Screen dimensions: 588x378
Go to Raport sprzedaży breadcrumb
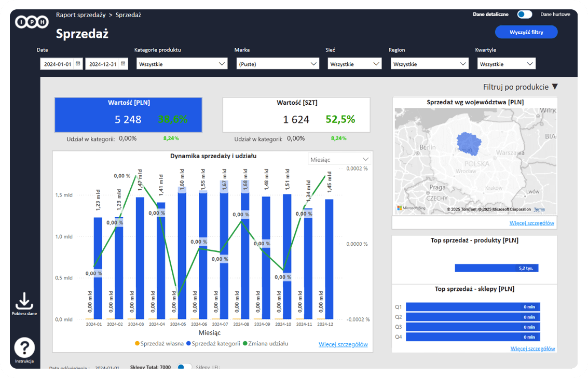pos(79,15)
